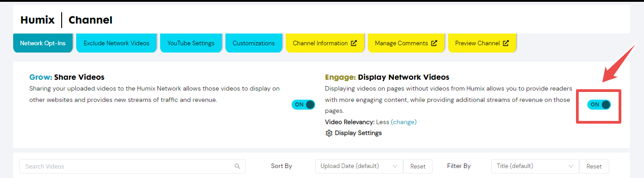Click 'Engage: Display Network Videos' heading
Image resolution: width=644 pixels, height=178 pixels.
[387, 77]
